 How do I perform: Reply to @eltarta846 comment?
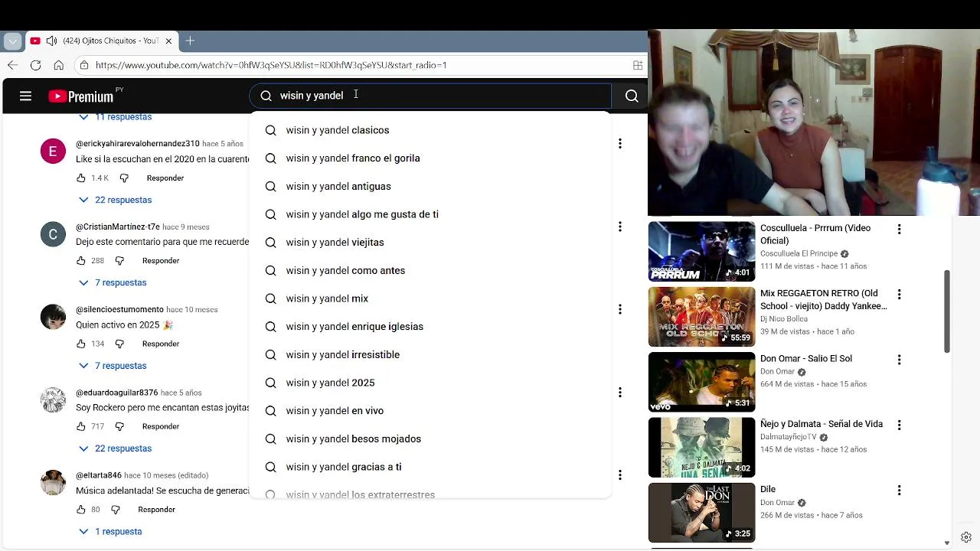pyautogui.click(x=157, y=509)
